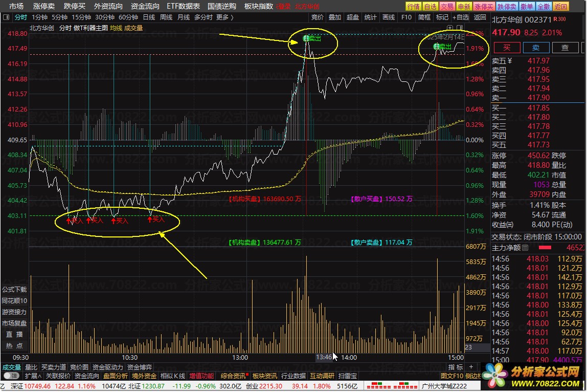
Task: Click the pink 涨停买 button
Action: [484, 6]
